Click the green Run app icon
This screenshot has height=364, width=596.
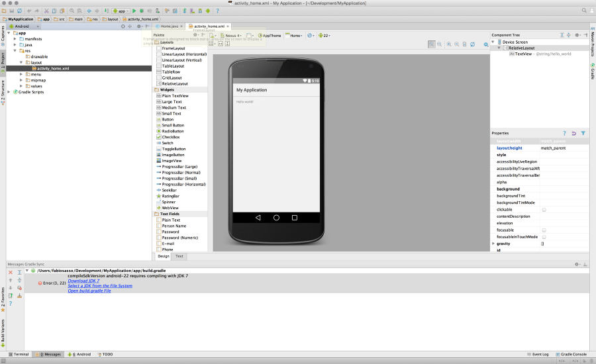[x=134, y=11]
